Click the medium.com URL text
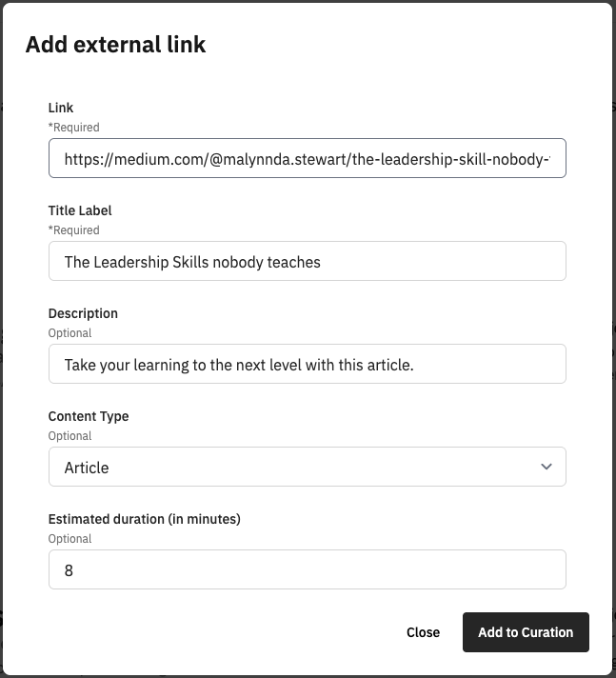The image size is (616, 678). [x=306, y=159]
